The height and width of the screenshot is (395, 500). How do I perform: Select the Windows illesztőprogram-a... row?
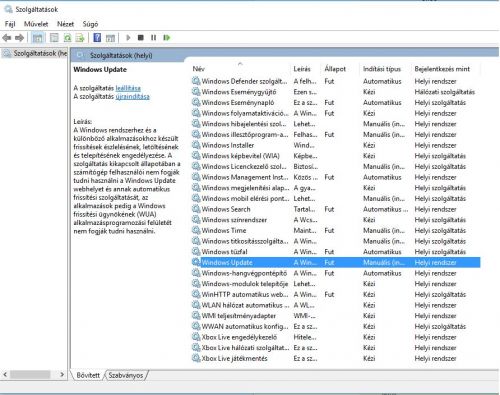point(336,134)
